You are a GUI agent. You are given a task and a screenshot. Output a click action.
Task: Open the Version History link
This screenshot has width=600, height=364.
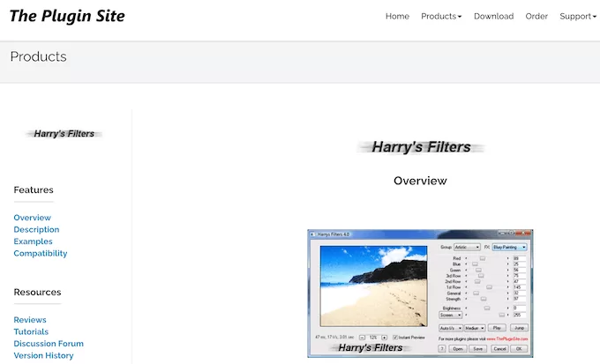(x=43, y=355)
